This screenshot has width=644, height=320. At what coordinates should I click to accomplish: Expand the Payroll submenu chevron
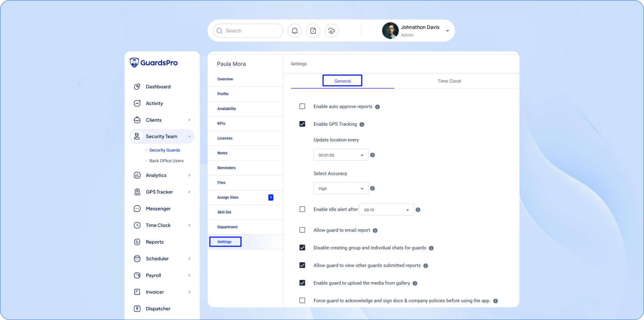click(x=189, y=275)
